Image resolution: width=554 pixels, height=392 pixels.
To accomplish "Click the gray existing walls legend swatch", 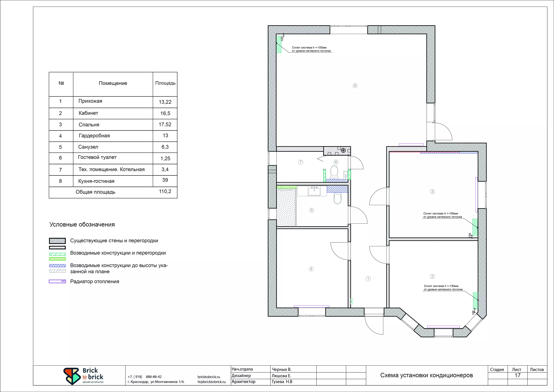I will coord(57,241).
